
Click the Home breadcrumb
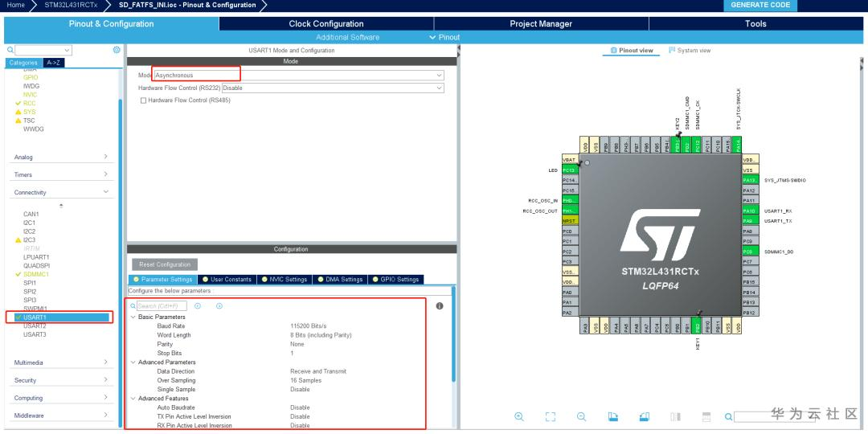tap(15, 5)
